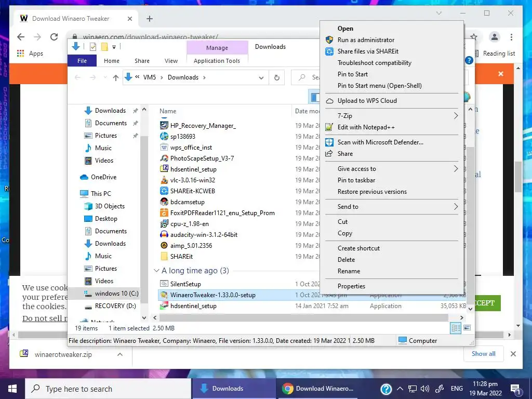Reload the Chrome page

[54, 37]
